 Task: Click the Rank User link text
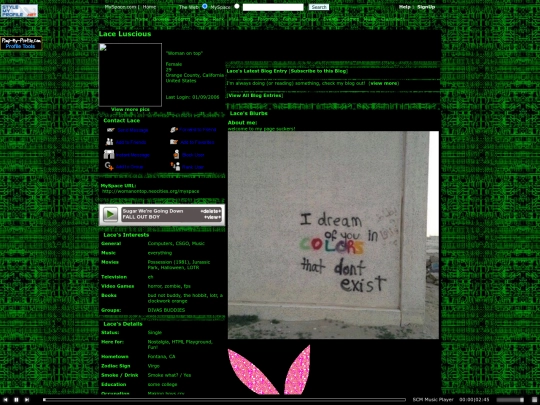(193, 167)
